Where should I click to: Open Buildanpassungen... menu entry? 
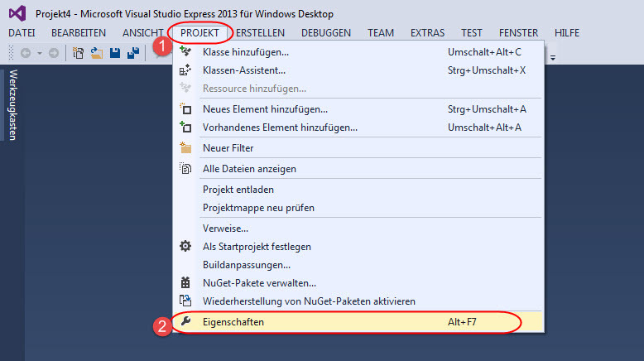pyautogui.click(x=360, y=265)
